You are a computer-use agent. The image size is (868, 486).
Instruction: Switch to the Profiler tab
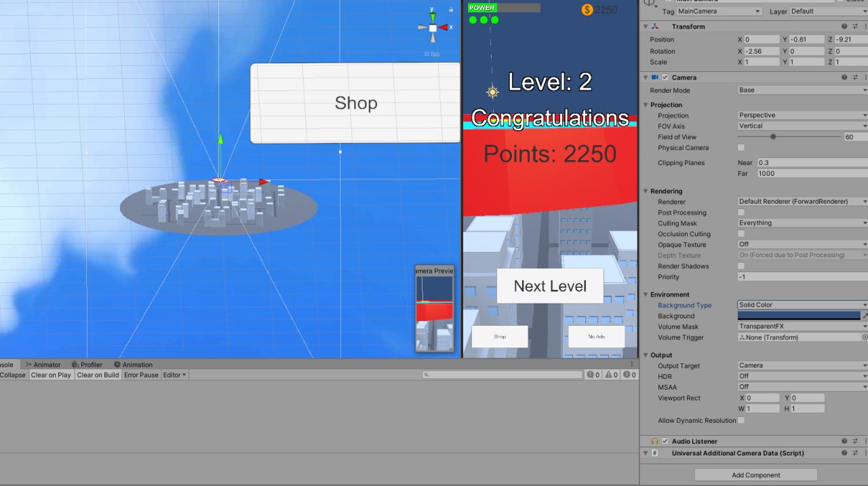tap(87, 364)
